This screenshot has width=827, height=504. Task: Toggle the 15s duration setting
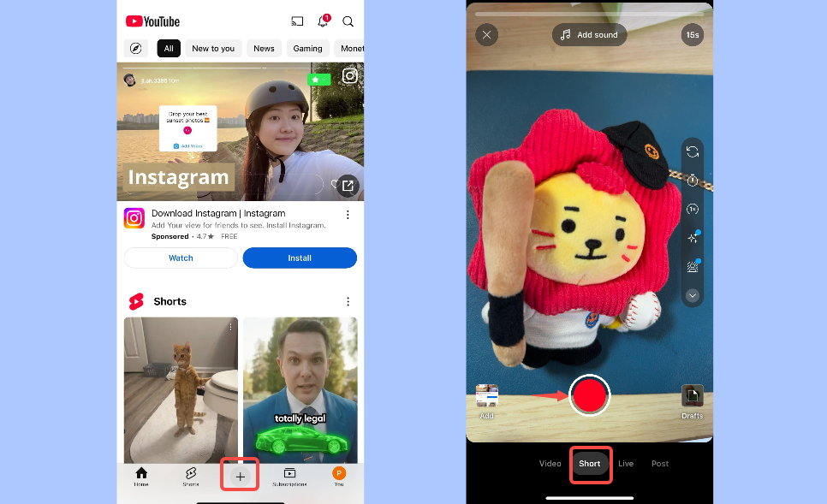point(693,35)
